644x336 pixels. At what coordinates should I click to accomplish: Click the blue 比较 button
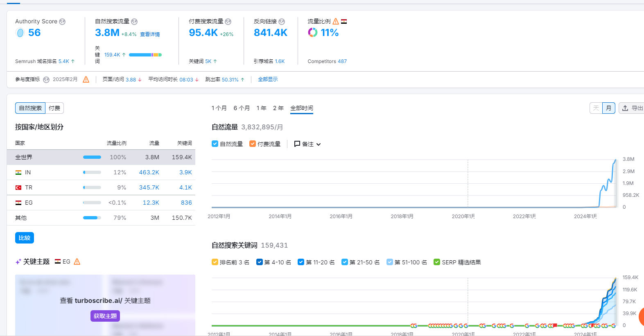[25, 238]
